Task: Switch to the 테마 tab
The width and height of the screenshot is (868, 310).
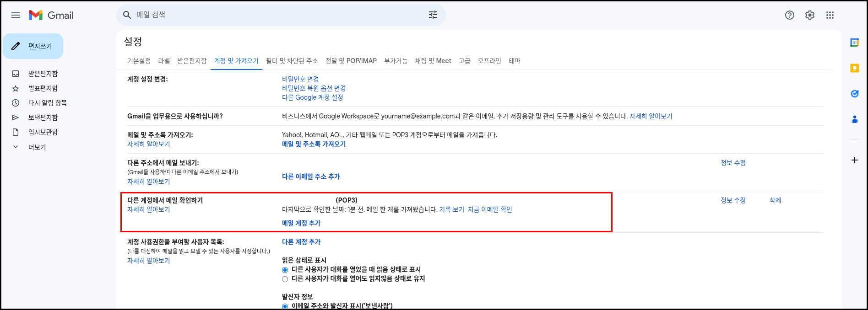Action: tap(515, 61)
